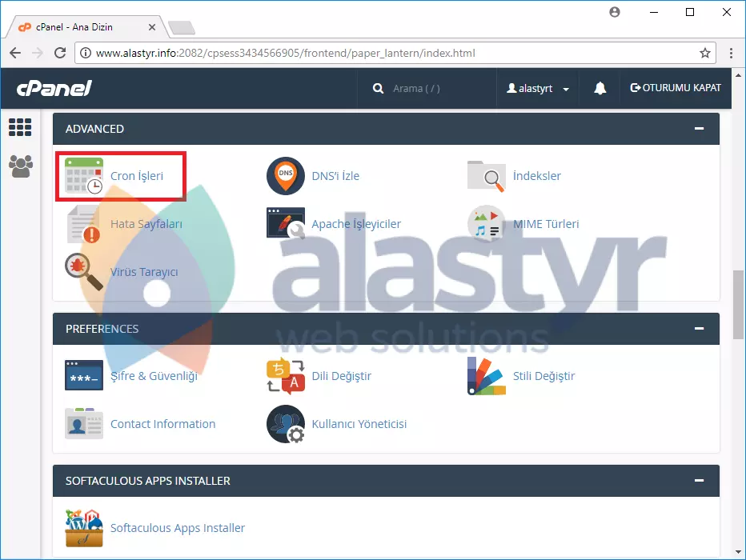
Task: Open İndeksler index manager
Action: click(535, 175)
